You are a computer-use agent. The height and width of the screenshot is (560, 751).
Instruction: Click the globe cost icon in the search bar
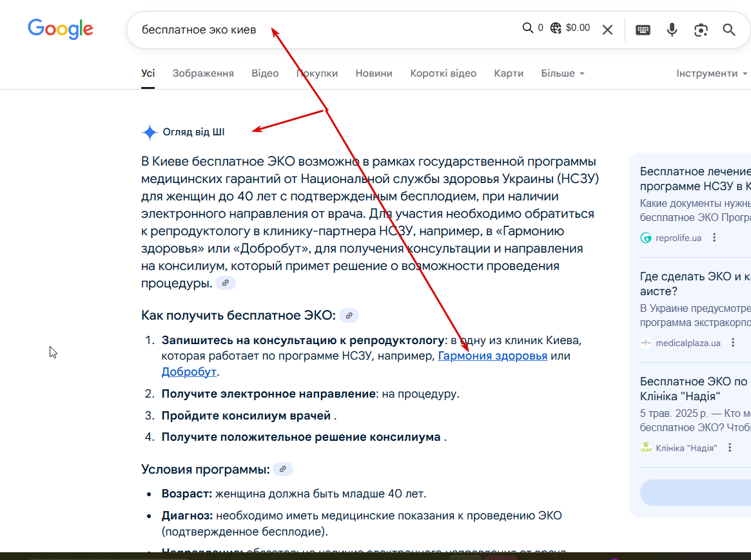[x=556, y=28]
